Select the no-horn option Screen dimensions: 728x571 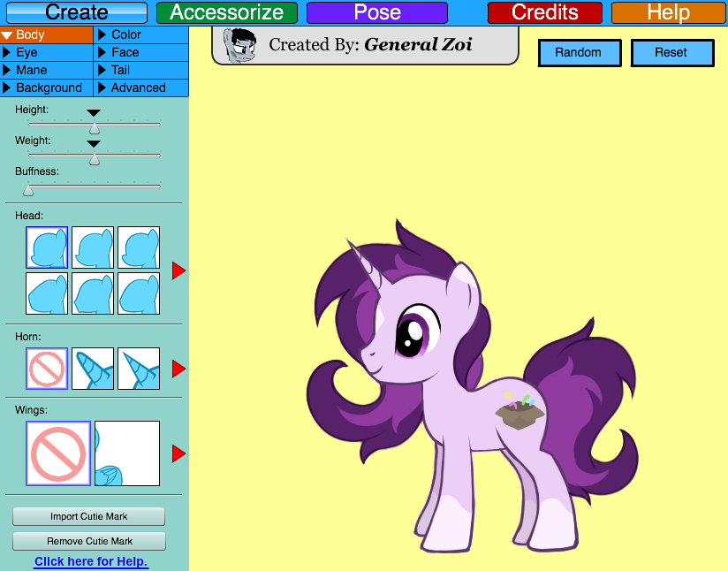47,369
